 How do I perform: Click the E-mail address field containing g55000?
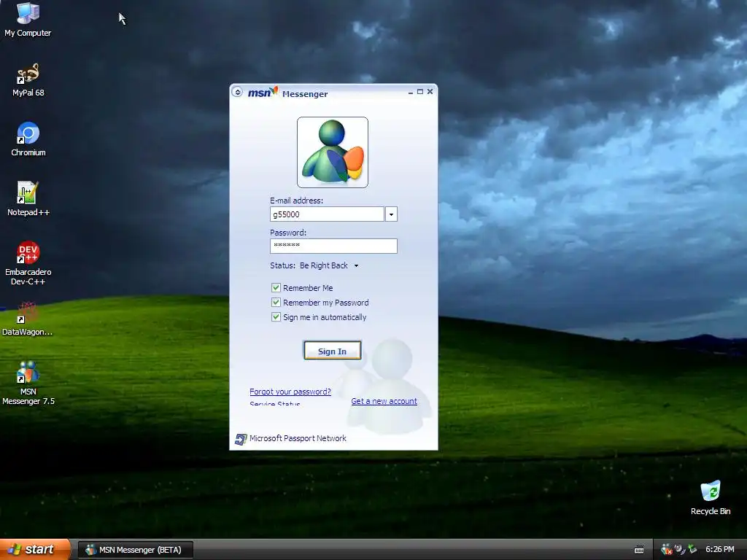(327, 214)
